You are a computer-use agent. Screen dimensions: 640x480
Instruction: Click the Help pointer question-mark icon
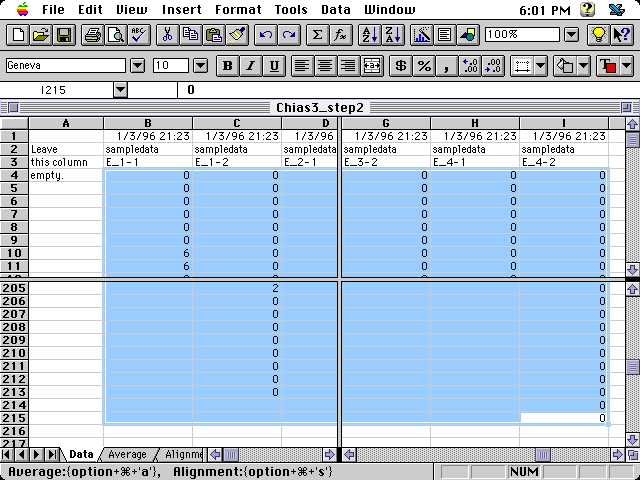(x=622, y=35)
